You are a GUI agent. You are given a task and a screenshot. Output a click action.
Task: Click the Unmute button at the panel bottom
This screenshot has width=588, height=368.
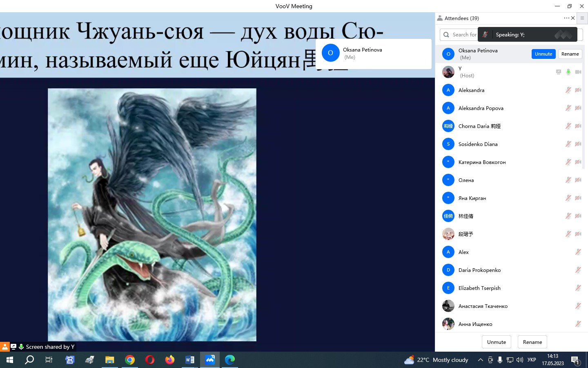[x=497, y=342]
